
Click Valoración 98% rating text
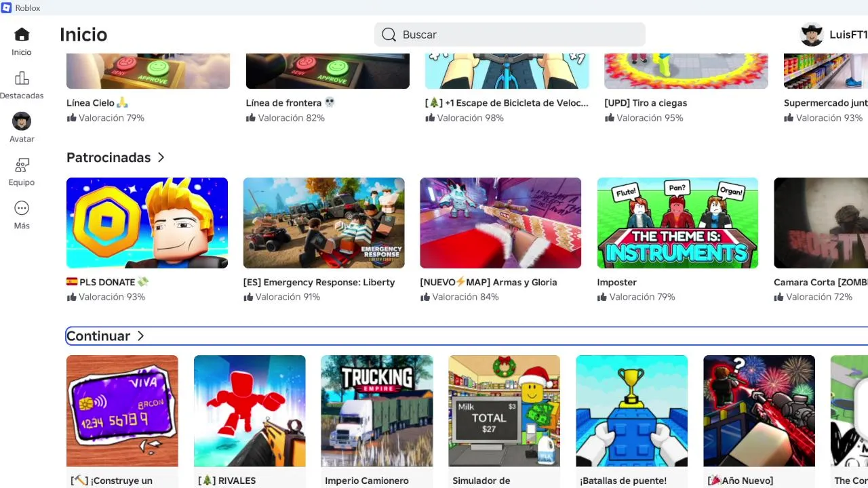click(471, 118)
